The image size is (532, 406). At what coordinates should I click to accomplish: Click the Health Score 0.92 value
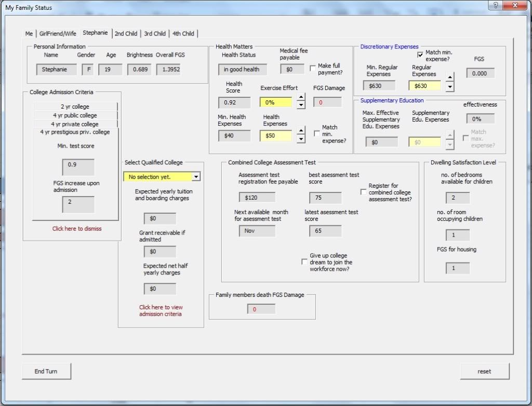[x=234, y=102]
